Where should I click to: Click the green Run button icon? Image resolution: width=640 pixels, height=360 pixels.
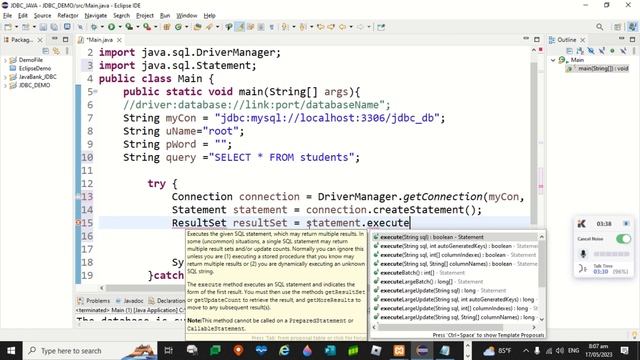tap(111, 27)
